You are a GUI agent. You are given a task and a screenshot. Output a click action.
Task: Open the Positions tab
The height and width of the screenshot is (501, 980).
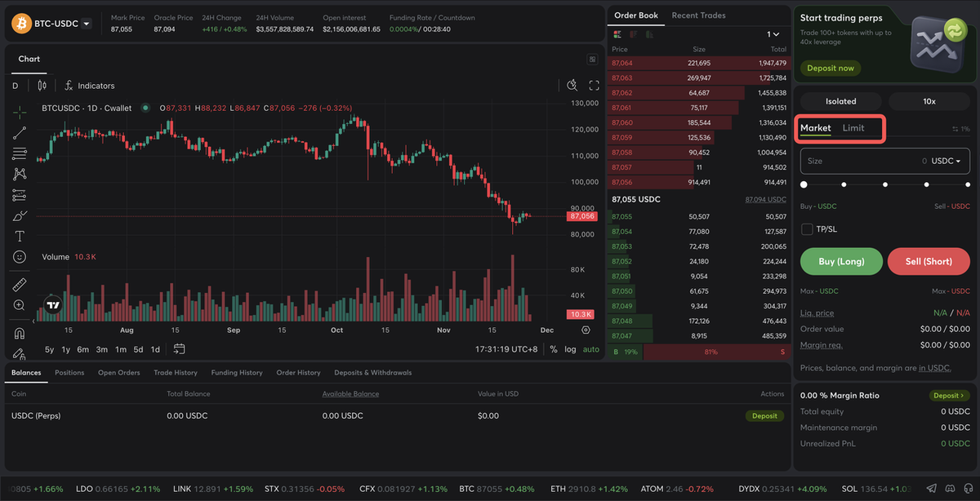coord(69,373)
